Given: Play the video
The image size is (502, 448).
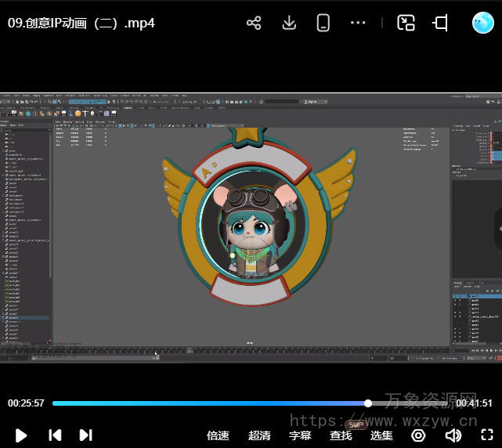Looking at the screenshot, I should [x=21, y=435].
